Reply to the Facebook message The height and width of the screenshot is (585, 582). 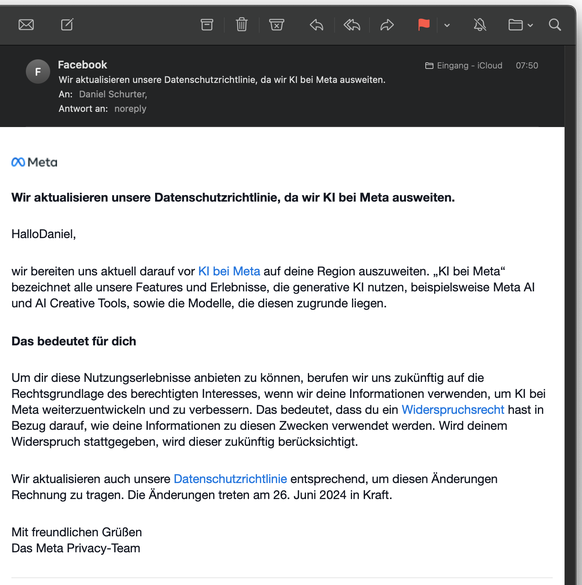tap(316, 25)
